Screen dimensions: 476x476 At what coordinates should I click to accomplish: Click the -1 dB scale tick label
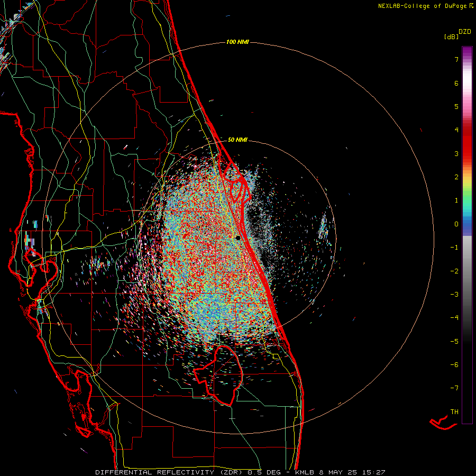(454, 248)
